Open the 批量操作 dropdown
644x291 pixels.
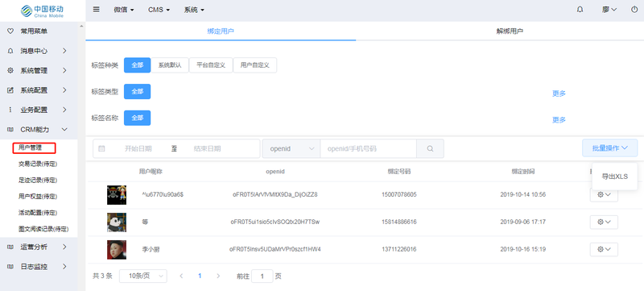pyautogui.click(x=610, y=148)
